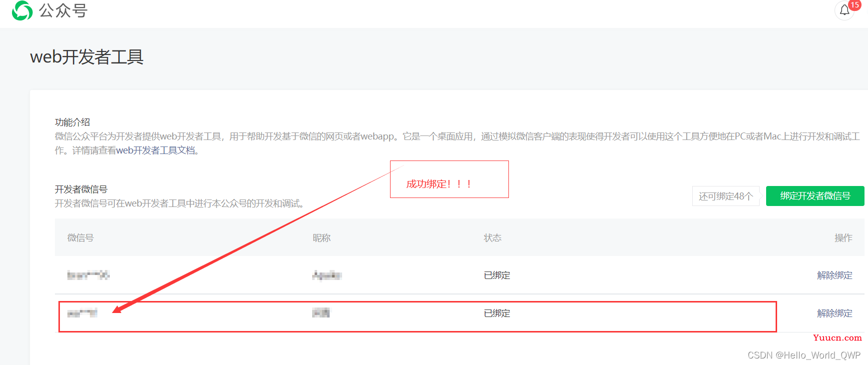The height and width of the screenshot is (365, 868).
Task: Click 解除绑定 in the first bound row
Action: click(835, 275)
